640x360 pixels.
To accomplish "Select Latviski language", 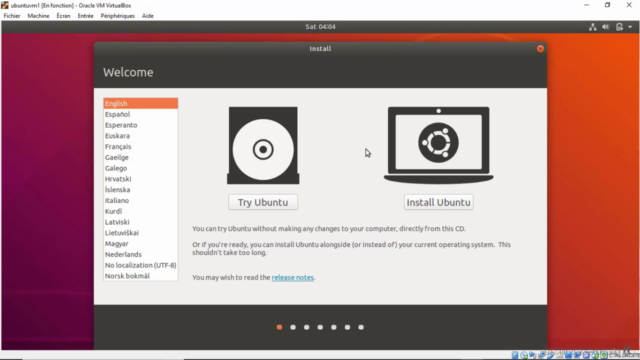I will coord(140,222).
